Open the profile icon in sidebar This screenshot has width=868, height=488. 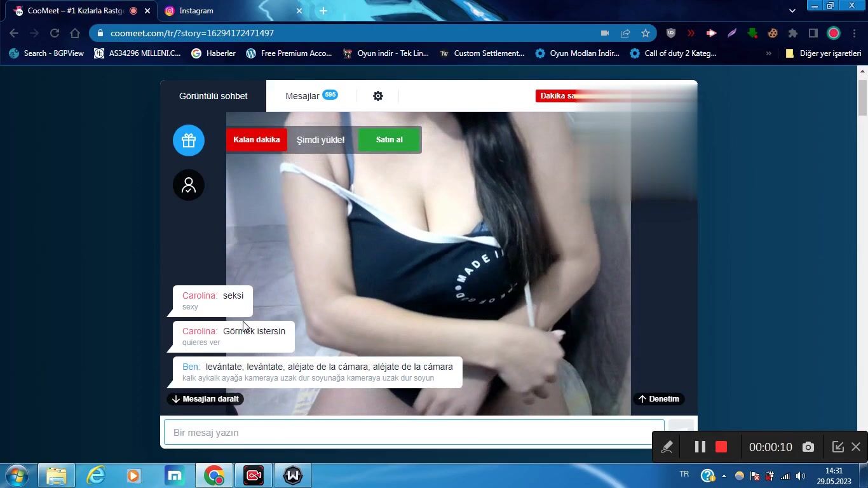[189, 185]
